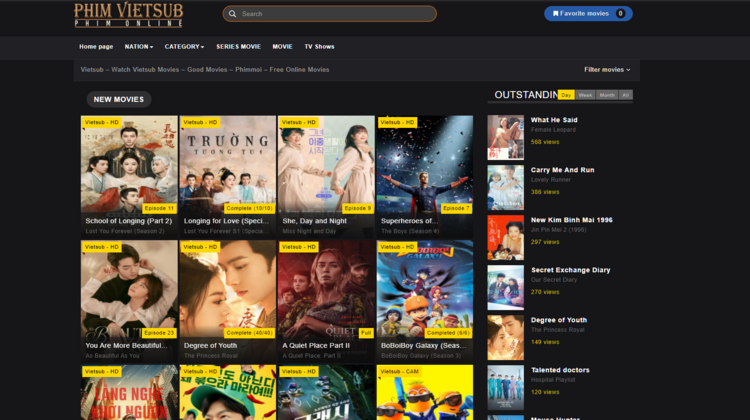Expand the NATION dropdown menu
This screenshot has width=750, height=420.
138,46
